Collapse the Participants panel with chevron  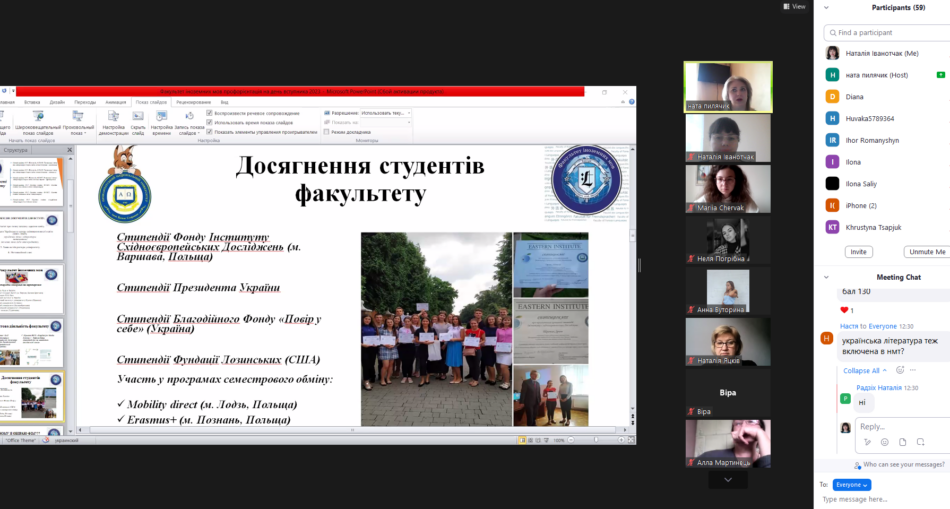[826, 7]
